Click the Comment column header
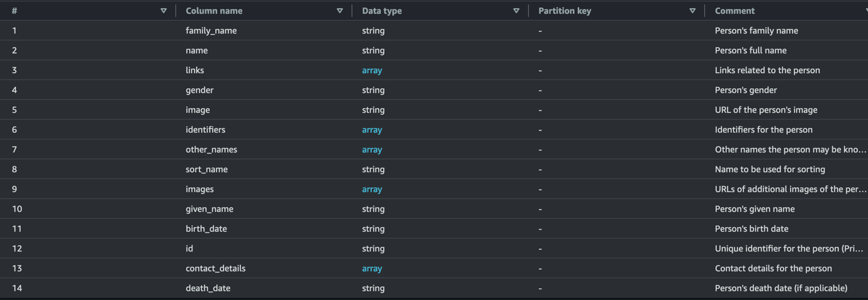This screenshot has width=868, height=300. click(x=735, y=11)
